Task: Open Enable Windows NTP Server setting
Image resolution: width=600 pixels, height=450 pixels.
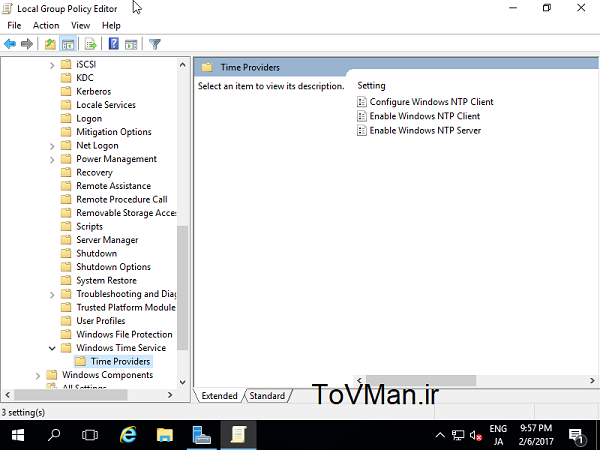Action: point(425,130)
